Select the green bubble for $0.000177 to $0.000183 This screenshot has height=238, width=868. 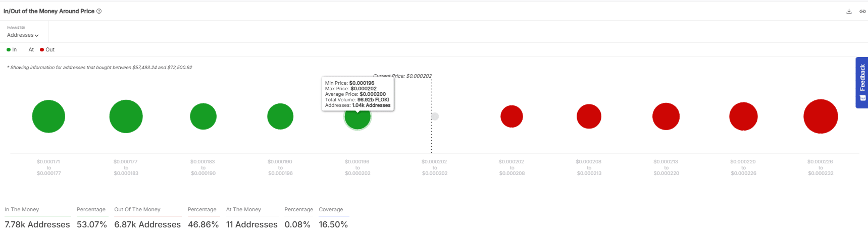click(x=126, y=116)
